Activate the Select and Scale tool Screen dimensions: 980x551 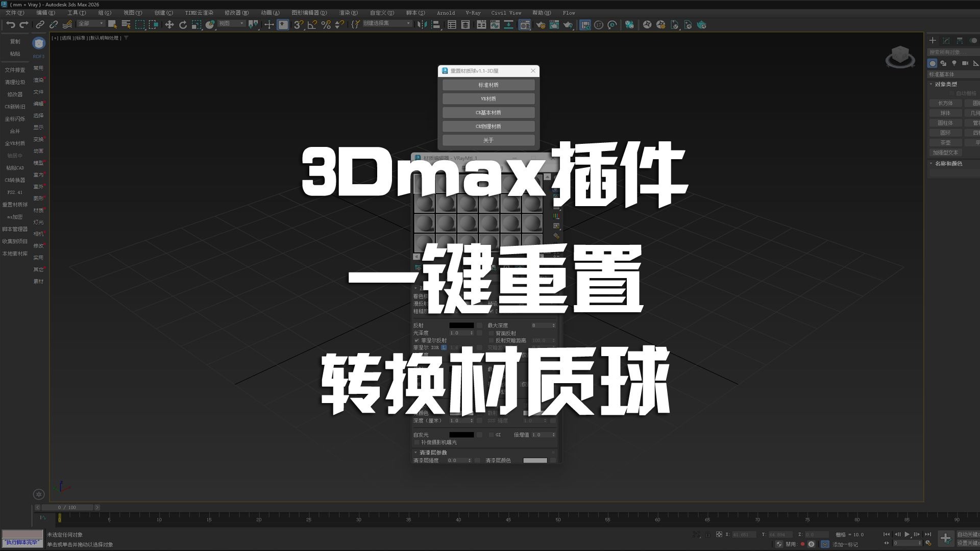pyautogui.click(x=196, y=24)
